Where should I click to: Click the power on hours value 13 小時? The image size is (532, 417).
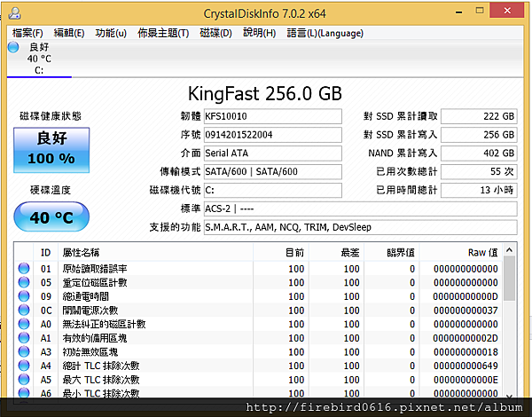click(479, 190)
